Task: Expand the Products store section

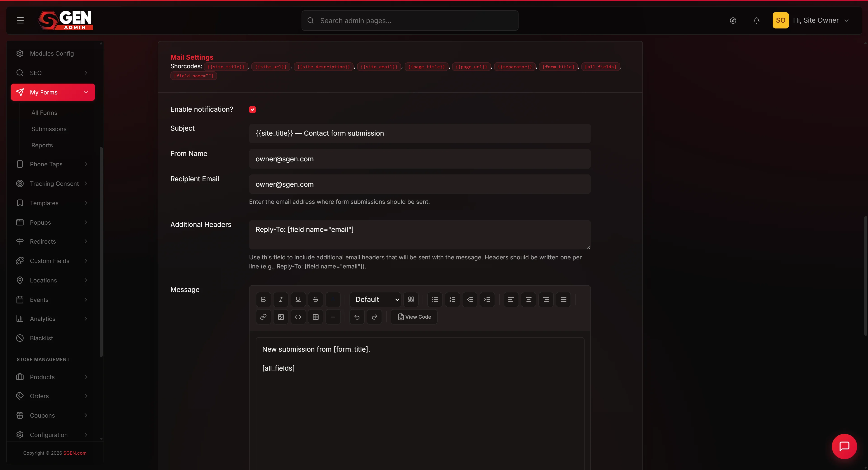Action: tap(53, 377)
